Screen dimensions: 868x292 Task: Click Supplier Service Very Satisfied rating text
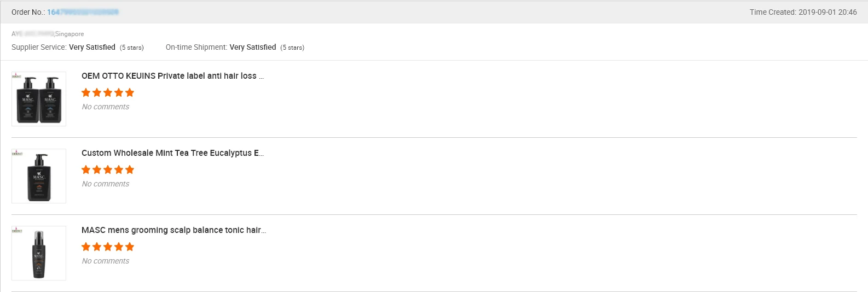(x=92, y=48)
